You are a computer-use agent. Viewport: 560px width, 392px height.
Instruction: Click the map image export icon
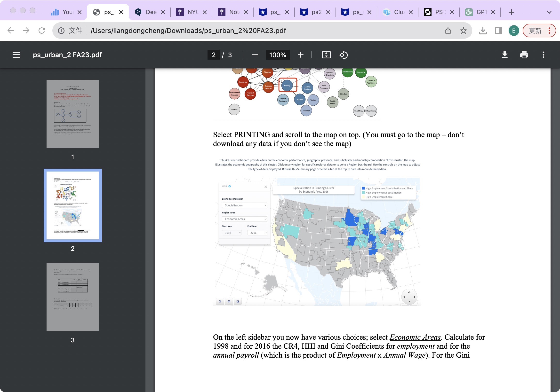tap(238, 301)
